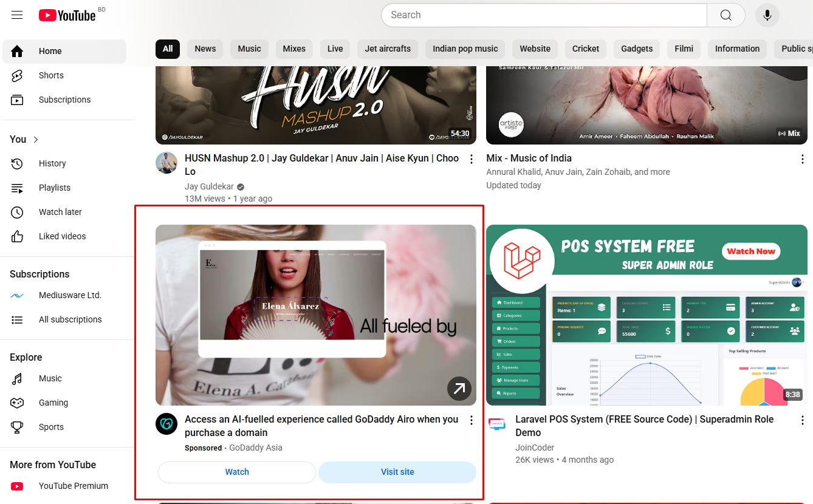813x504 pixels.
Task: Open Shorts in sidebar
Action: (x=64, y=76)
